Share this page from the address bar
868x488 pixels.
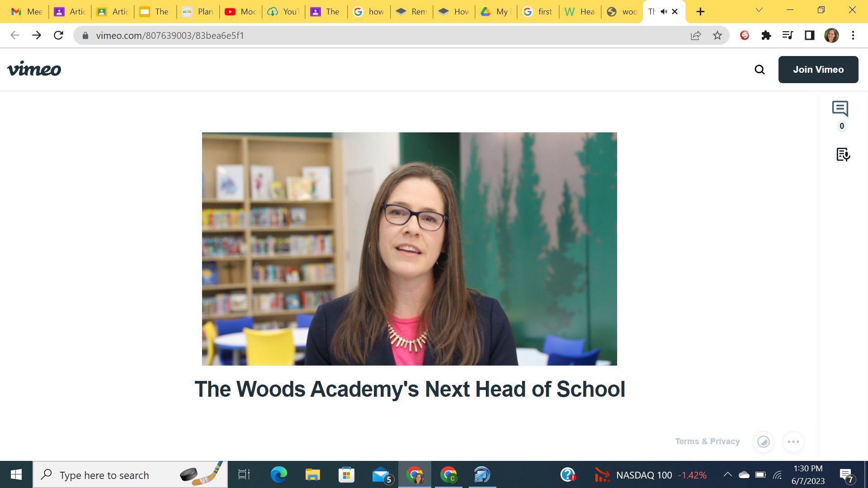pyautogui.click(x=696, y=35)
